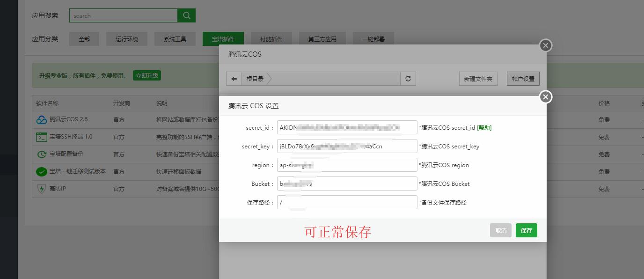The width and height of the screenshot is (644, 279).
Task: Click the 宝塔一键迁移 green check icon
Action: coord(42,171)
